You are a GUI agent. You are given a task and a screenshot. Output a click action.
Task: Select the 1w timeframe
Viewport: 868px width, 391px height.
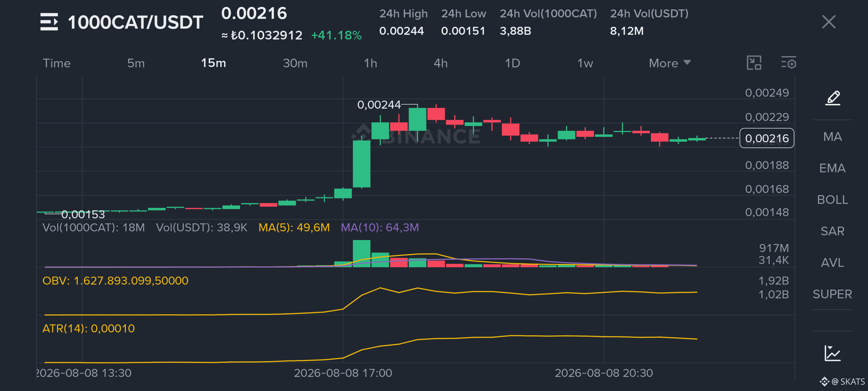[585, 63]
